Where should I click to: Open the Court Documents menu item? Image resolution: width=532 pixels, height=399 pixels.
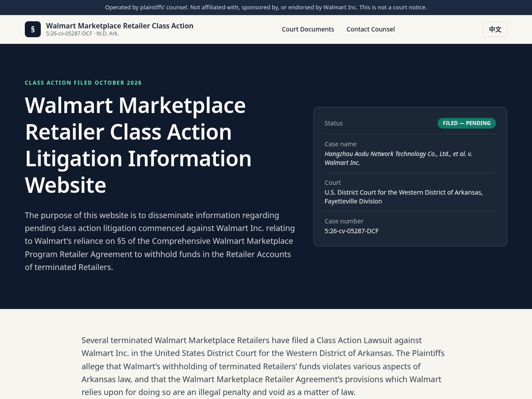click(308, 29)
